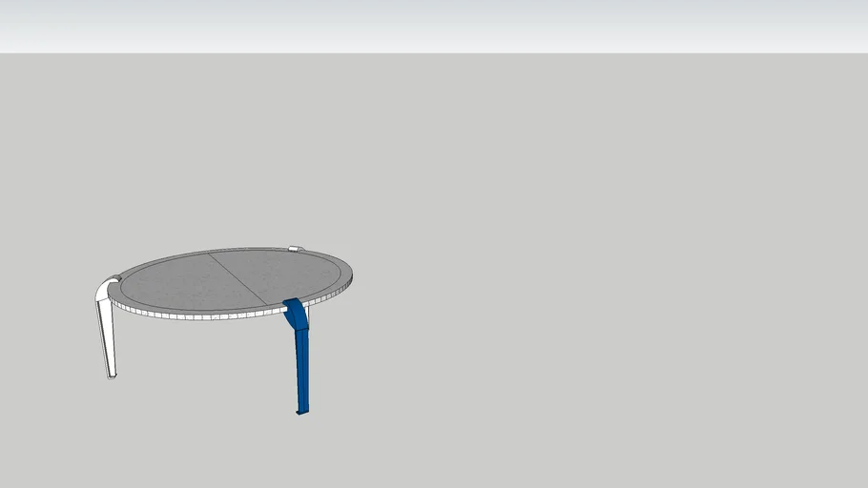Select the segmented white rim on tabletop front

(191, 315)
